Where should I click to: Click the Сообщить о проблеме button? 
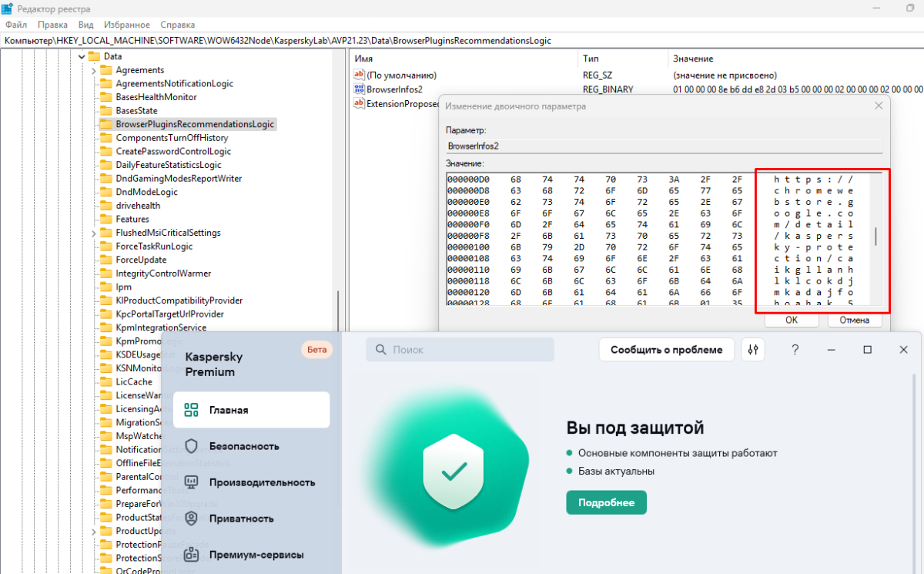pos(667,350)
